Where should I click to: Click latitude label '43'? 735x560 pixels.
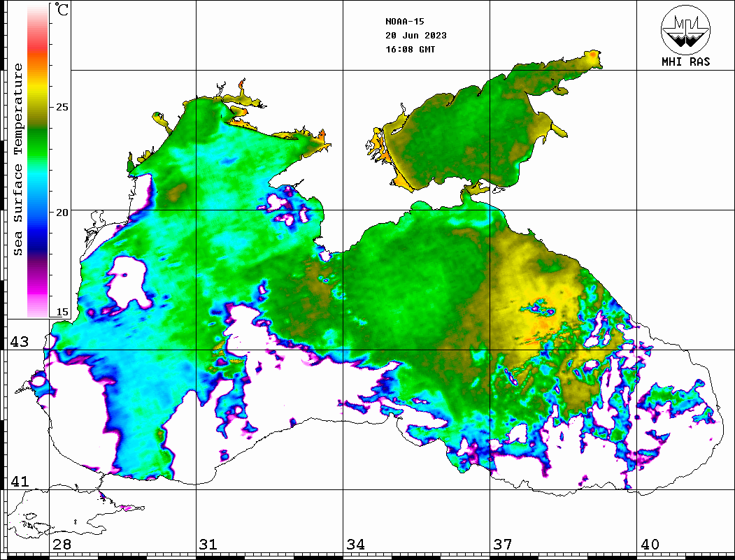[x=19, y=342]
